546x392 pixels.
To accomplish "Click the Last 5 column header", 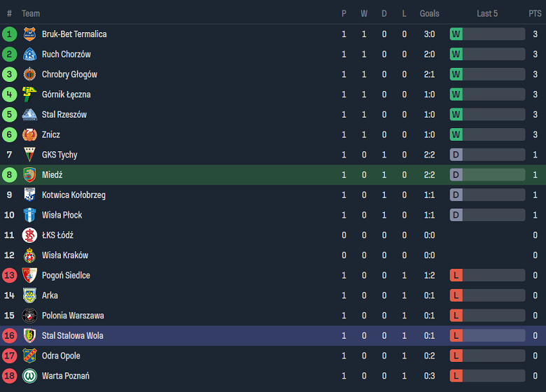I will point(487,13).
